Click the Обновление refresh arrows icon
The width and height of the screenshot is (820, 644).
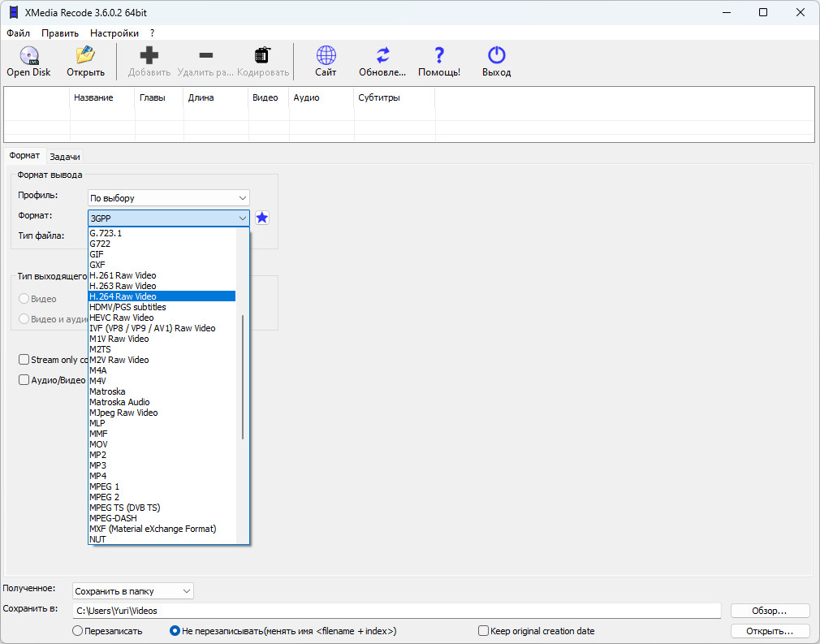pos(383,55)
